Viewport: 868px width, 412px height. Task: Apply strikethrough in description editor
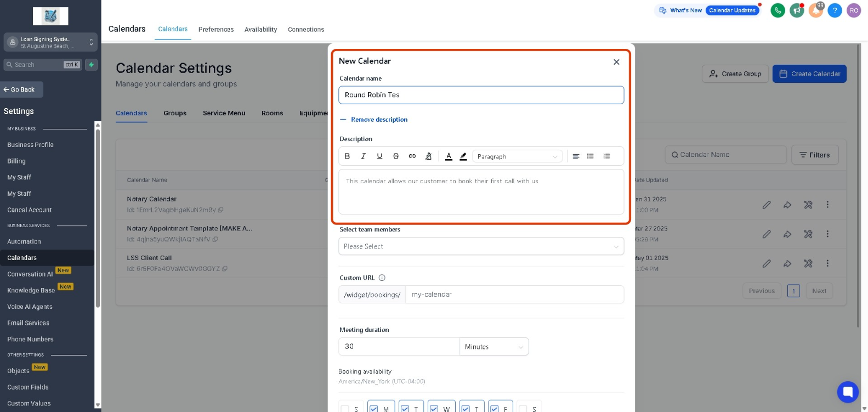point(396,156)
